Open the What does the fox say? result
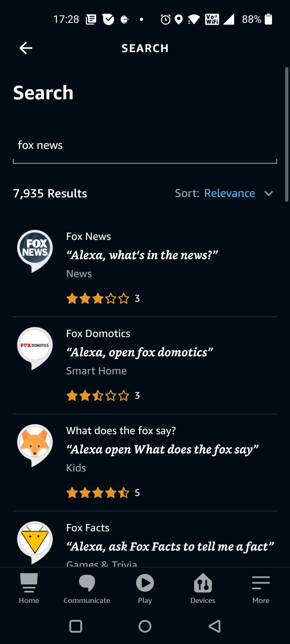This screenshot has height=644, width=290. [121, 431]
